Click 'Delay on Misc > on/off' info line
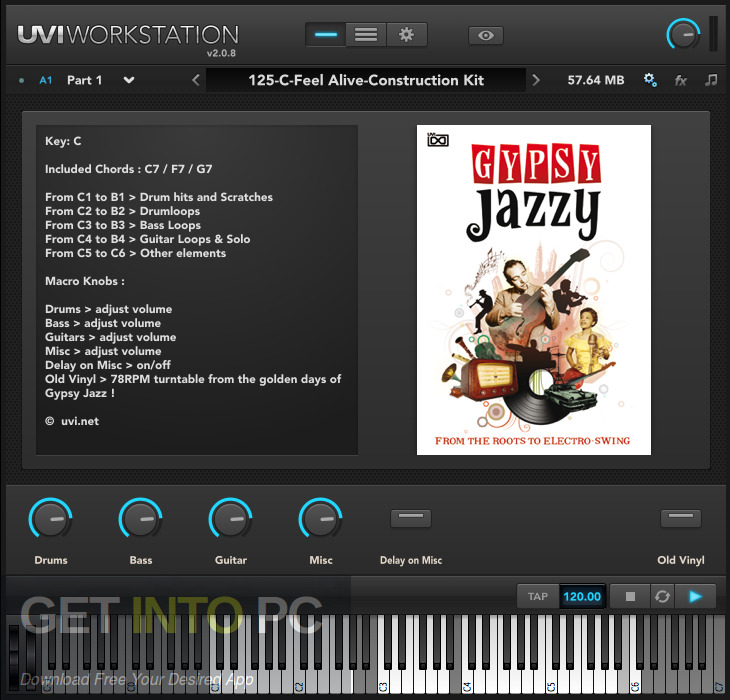Viewport: 730px width, 700px height. point(108,365)
